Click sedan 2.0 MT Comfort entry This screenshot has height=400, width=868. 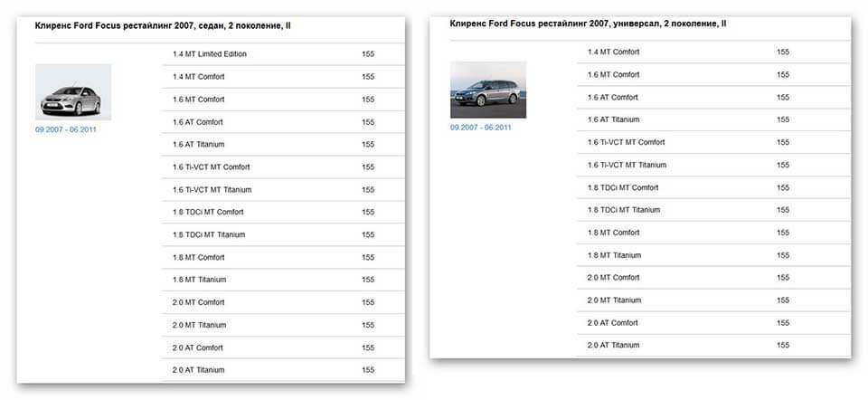click(199, 302)
